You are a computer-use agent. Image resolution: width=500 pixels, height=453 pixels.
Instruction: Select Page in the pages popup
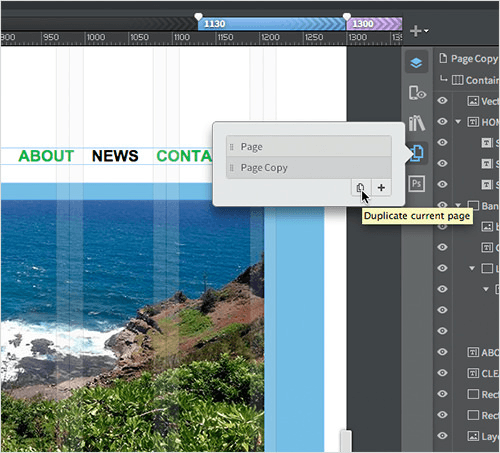point(309,146)
